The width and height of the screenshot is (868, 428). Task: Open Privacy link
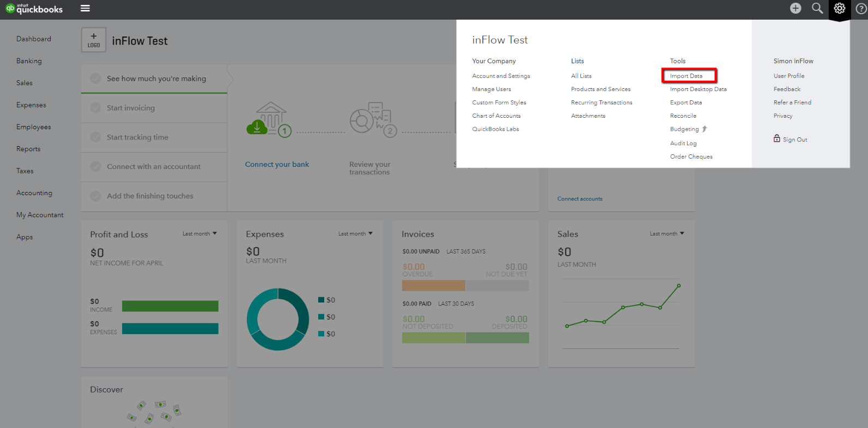tap(783, 116)
